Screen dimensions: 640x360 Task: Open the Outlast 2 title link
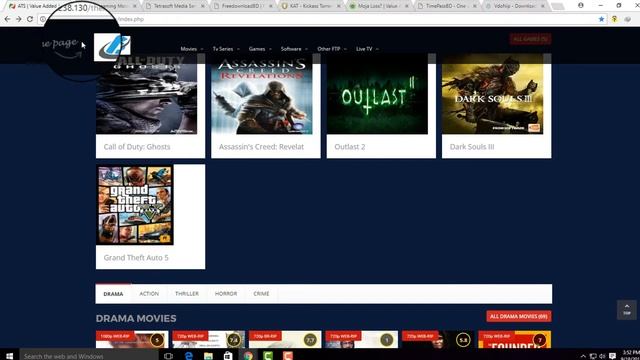[x=350, y=147]
